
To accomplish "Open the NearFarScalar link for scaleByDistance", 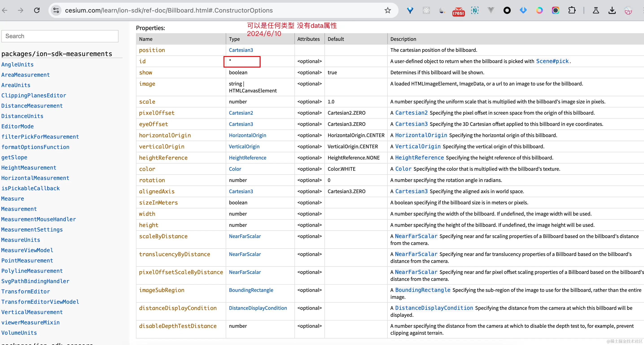I will point(245,236).
